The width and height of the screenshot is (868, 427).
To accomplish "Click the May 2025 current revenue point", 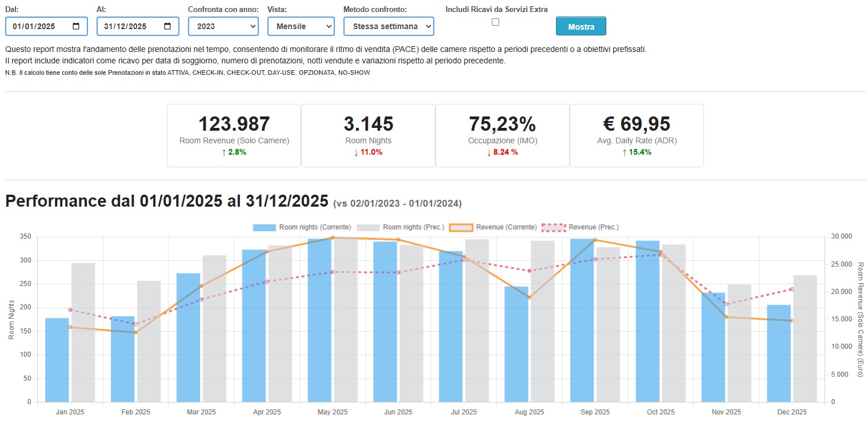I will 332,237.
